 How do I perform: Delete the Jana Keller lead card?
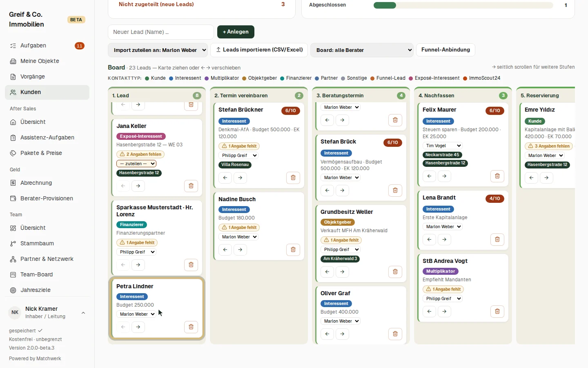tap(191, 186)
